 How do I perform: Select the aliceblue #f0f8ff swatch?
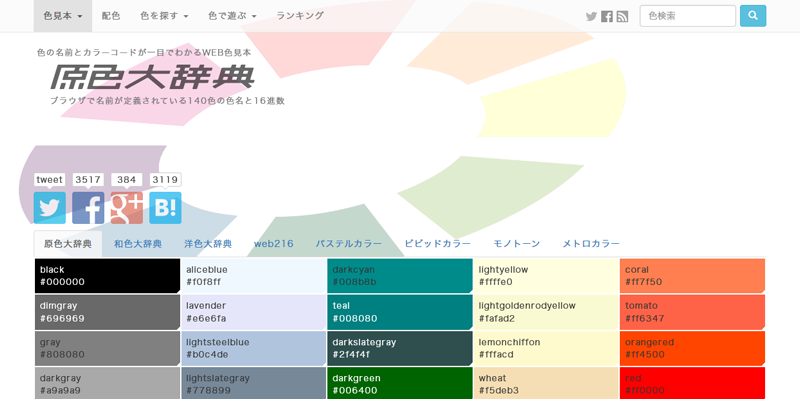click(x=254, y=276)
